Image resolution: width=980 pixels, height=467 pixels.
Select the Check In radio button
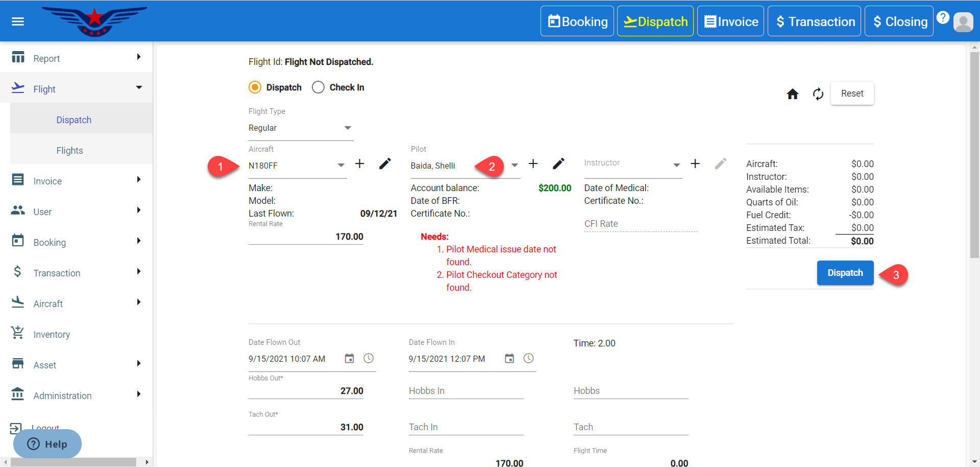point(318,87)
